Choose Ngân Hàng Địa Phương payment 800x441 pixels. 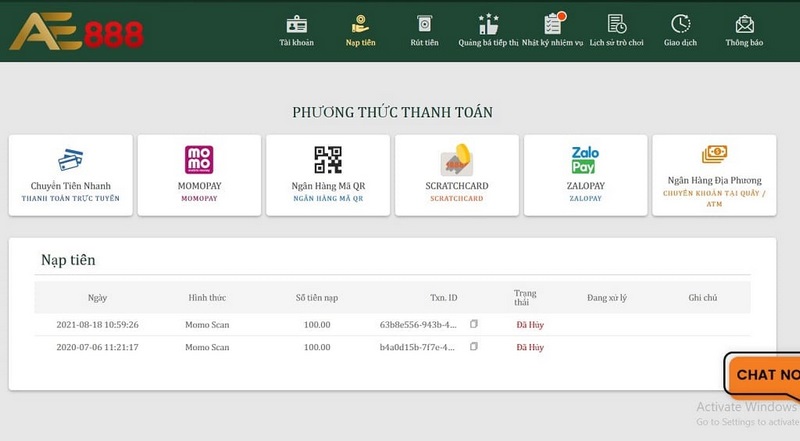tap(714, 174)
